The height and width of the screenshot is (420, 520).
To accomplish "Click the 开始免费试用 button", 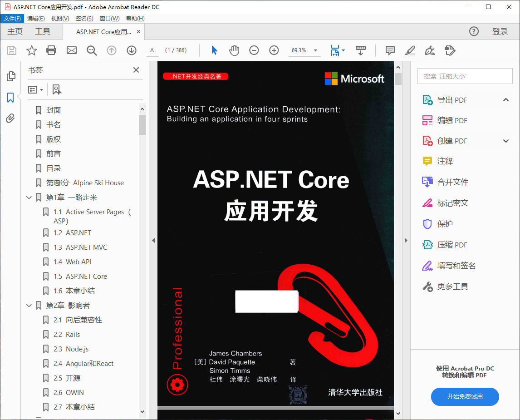I will [x=465, y=397].
